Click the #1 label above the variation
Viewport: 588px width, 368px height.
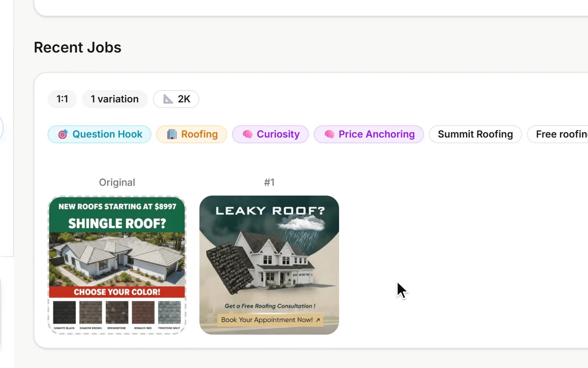coord(269,182)
